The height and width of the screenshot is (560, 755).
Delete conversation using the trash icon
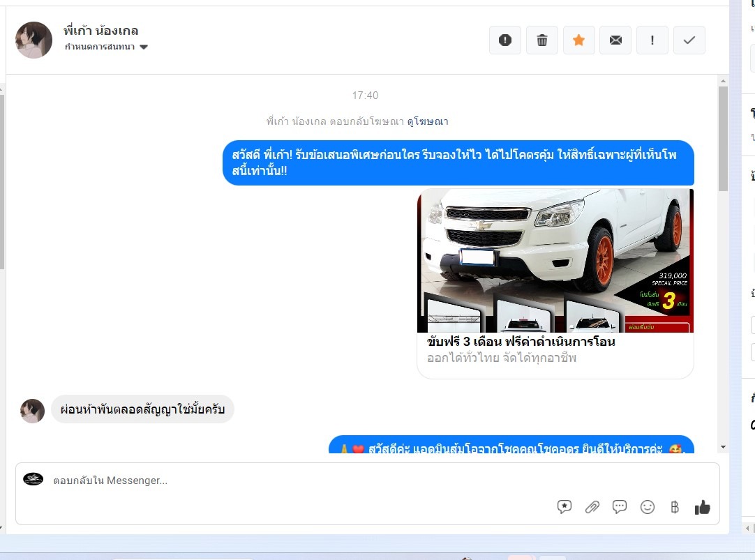point(541,40)
